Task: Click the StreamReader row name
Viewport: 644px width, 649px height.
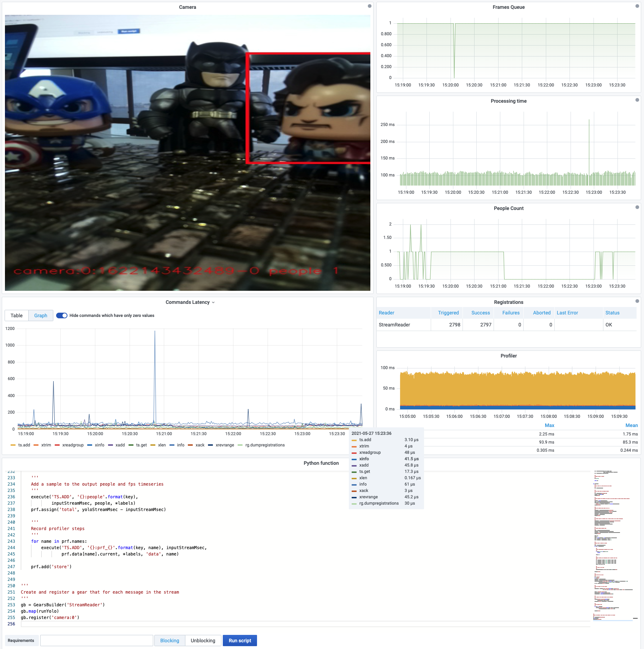Action: click(394, 325)
